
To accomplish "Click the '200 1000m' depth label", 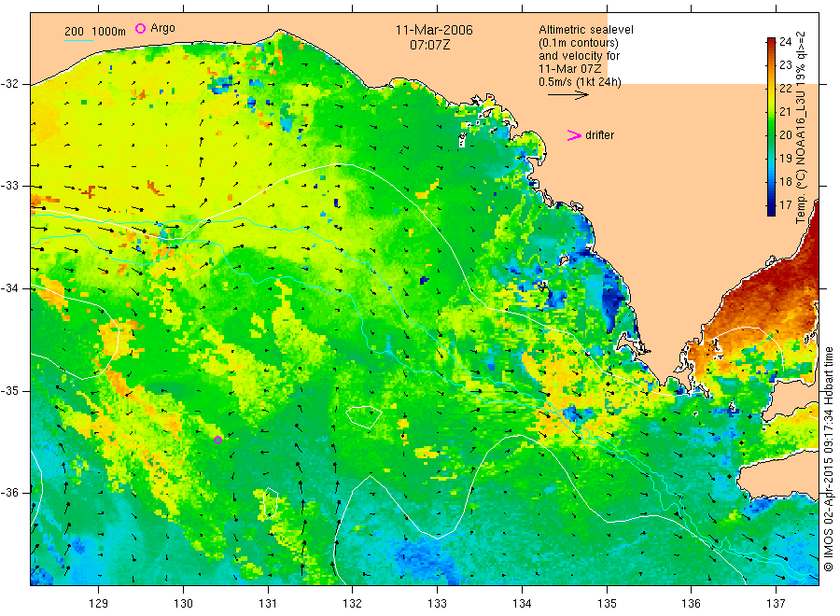I will coord(95,32).
